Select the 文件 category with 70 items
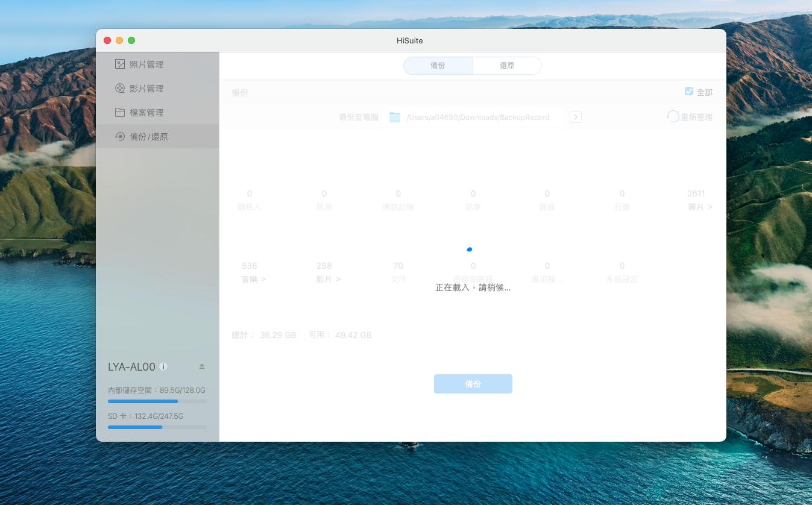The width and height of the screenshot is (812, 505). tap(398, 279)
